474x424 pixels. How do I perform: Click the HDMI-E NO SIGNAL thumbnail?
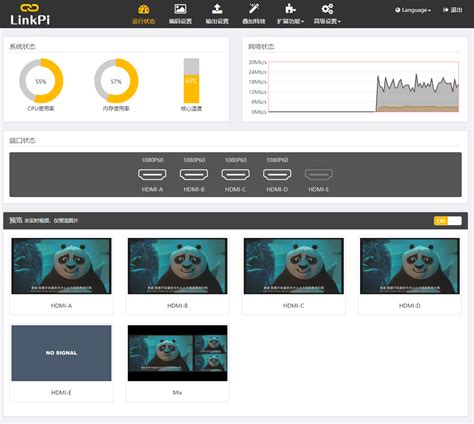(x=61, y=353)
